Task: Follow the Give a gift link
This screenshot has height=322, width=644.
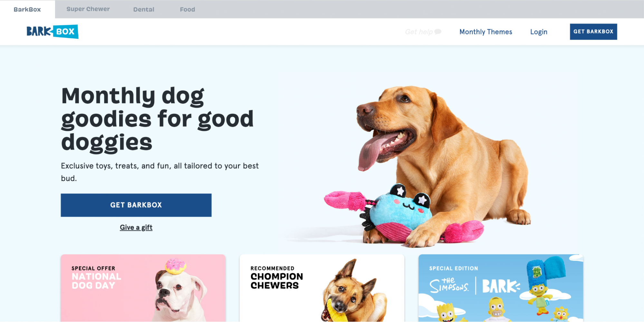Action: (136, 227)
